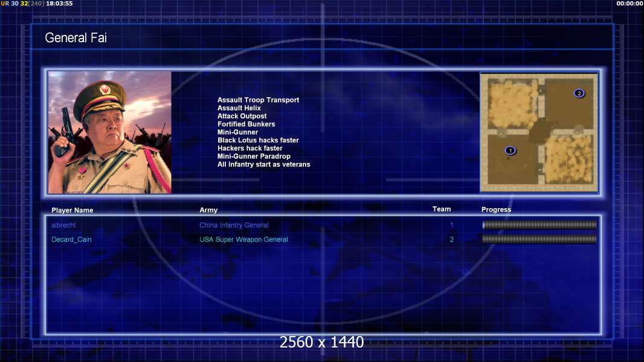Click General Fai's portrait image
The width and height of the screenshot is (644, 362).
point(110,132)
